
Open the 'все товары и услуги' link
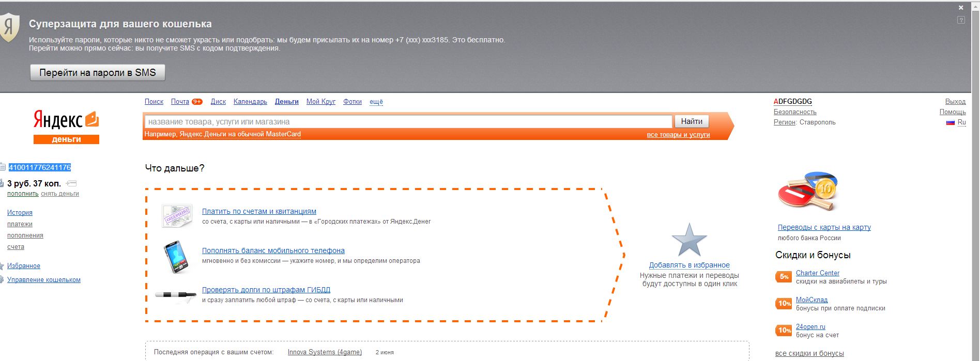[x=678, y=135]
